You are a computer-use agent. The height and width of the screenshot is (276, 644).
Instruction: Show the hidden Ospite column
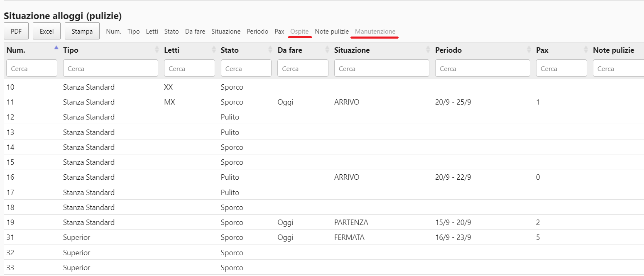[299, 32]
